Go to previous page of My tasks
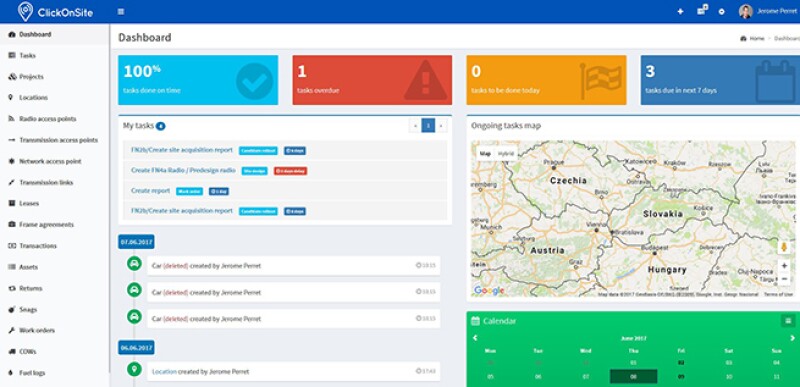 click(x=415, y=125)
